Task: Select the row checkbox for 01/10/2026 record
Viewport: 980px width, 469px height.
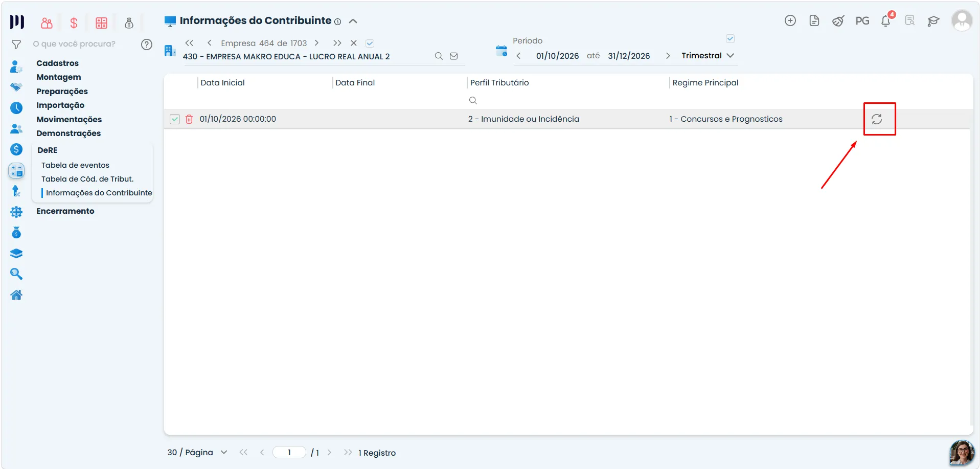Action: pos(175,119)
